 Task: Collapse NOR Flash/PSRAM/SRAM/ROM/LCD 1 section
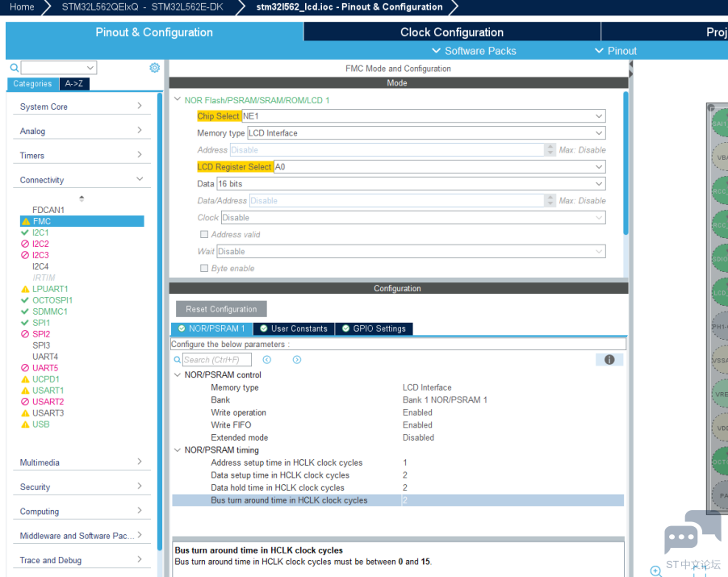coord(178,99)
